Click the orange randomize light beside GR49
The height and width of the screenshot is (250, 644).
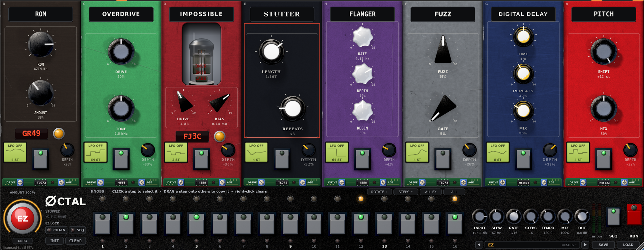coord(59,134)
